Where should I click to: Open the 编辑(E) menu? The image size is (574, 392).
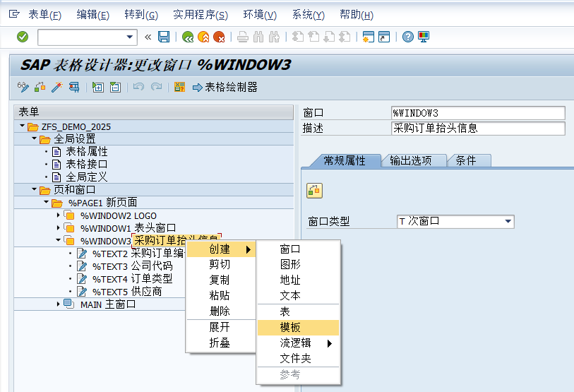[x=92, y=15]
